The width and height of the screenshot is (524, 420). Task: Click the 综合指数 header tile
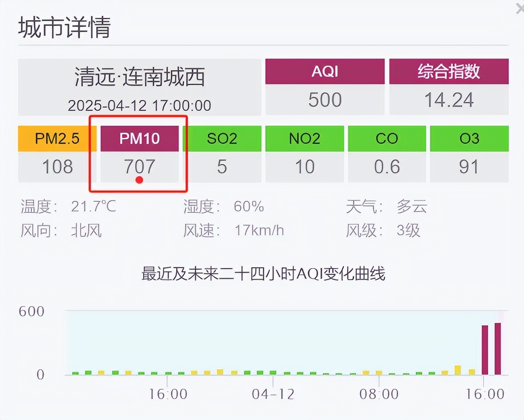click(448, 72)
